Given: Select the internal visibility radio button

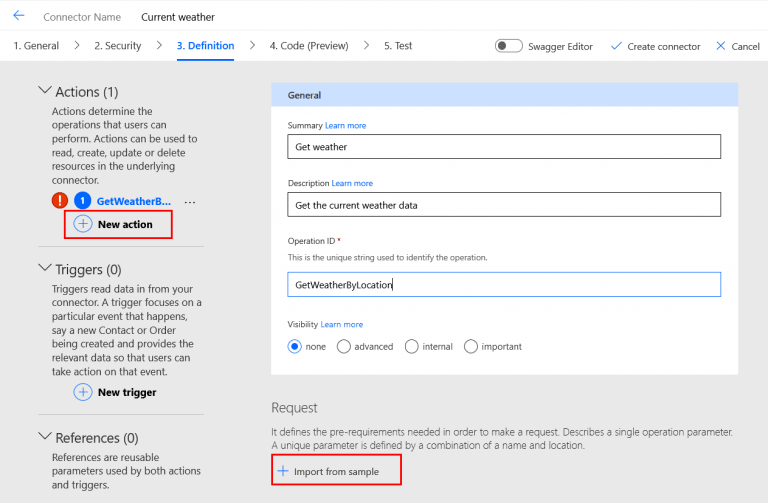Looking at the screenshot, I should [412, 347].
